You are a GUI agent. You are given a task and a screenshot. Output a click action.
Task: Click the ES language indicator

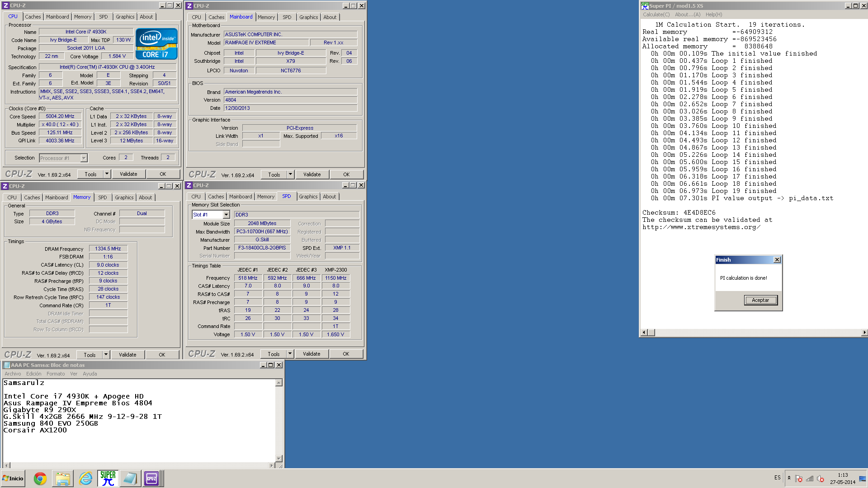[x=777, y=478]
